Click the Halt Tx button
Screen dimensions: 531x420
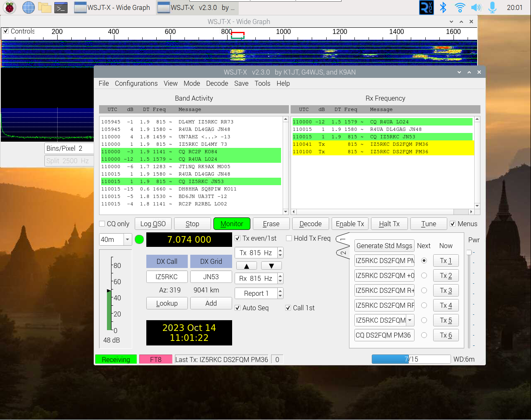(x=389, y=224)
